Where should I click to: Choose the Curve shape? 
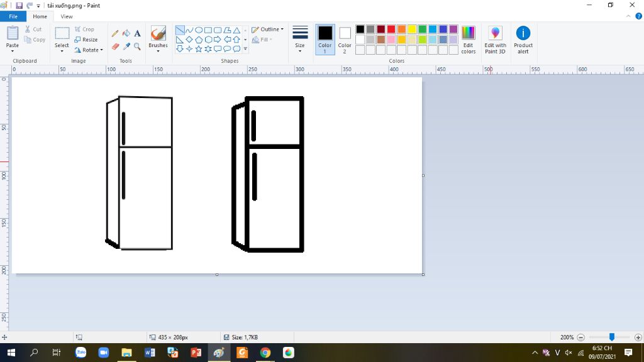(x=189, y=30)
